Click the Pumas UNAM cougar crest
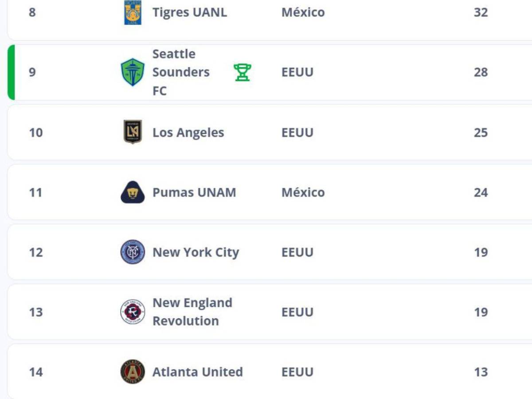 coord(133,192)
